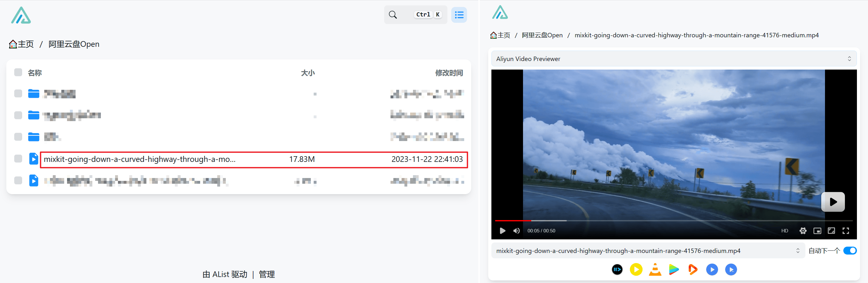Expand the Aliyun Video Previewer dropdown
Viewport: 868px width, 283px height.
673,58
